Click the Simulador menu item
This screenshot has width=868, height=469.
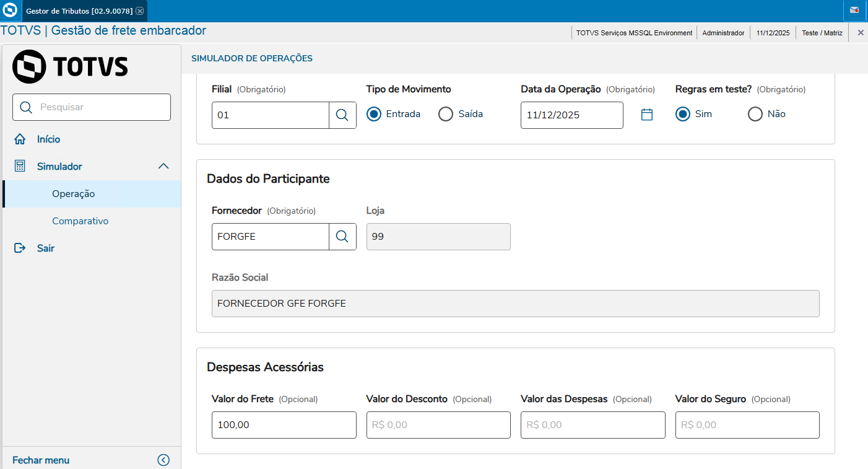(x=92, y=167)
